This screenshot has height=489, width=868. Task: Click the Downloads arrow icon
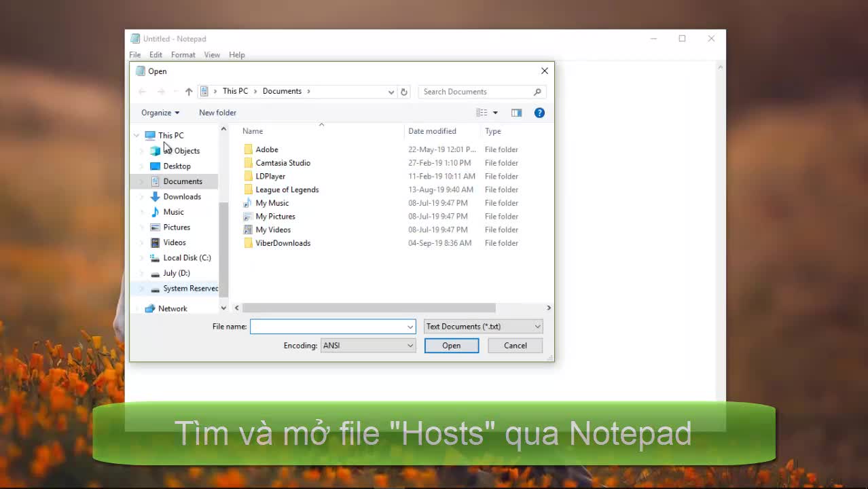click(x=155, y=196)
